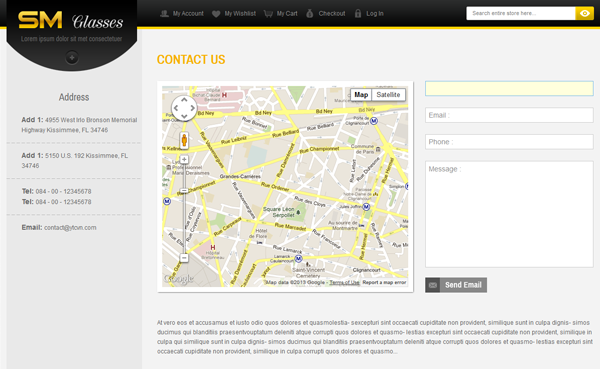Viewport: 600px width, 369px height.
Task: Click the Hôpital Bretonneau H marker
Action: point(213,247)
